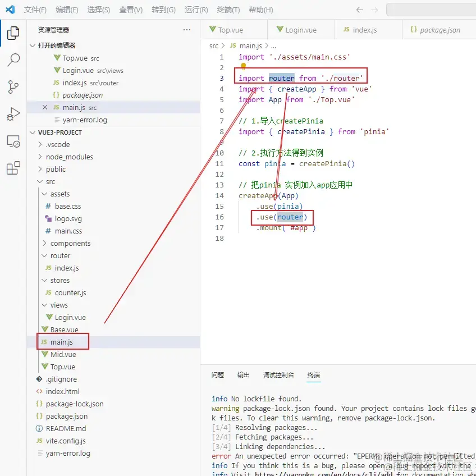Open the 查看(V) menu
This screenshot has height=476, width=476.
pos(131,10)
